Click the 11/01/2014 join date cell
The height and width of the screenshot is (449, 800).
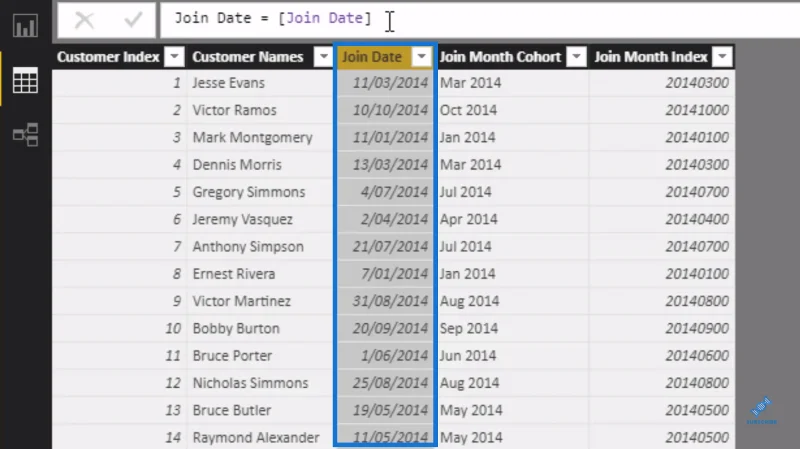(385, 137)
